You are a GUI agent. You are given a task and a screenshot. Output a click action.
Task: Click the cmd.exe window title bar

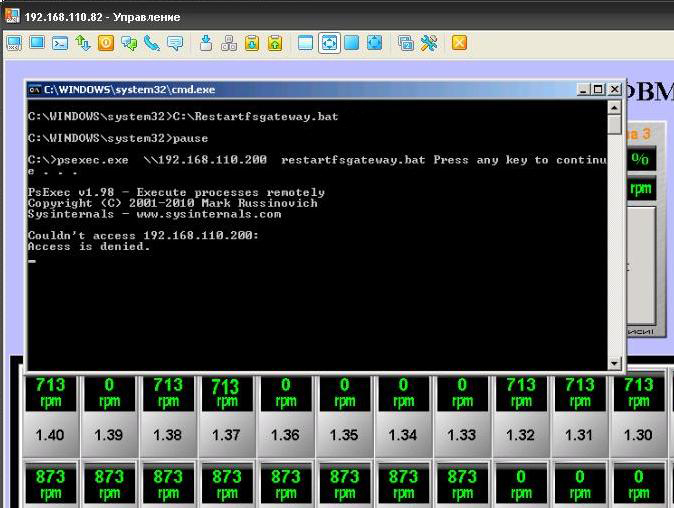click(300, 89)
